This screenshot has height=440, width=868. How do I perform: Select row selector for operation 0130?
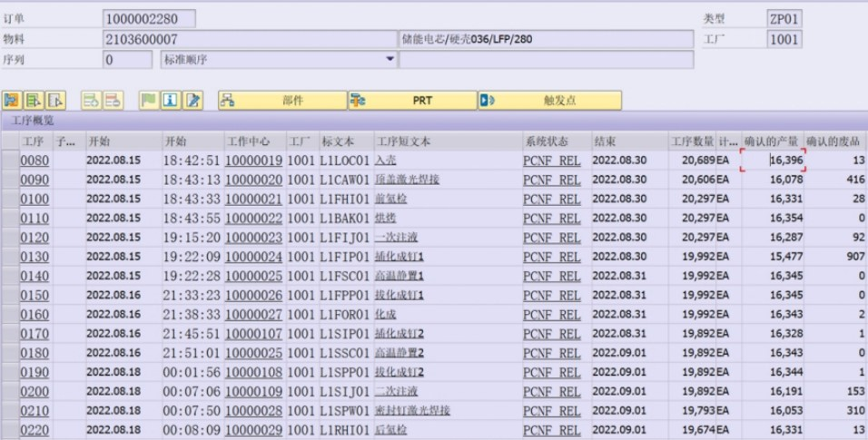pyautogui.click(x=10, y=257)
